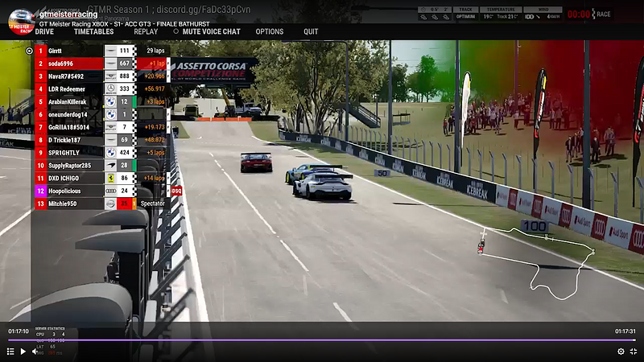Click the Nissan logo beside Mitchie950
Screen dimensions: 644x362
(110, 204)
